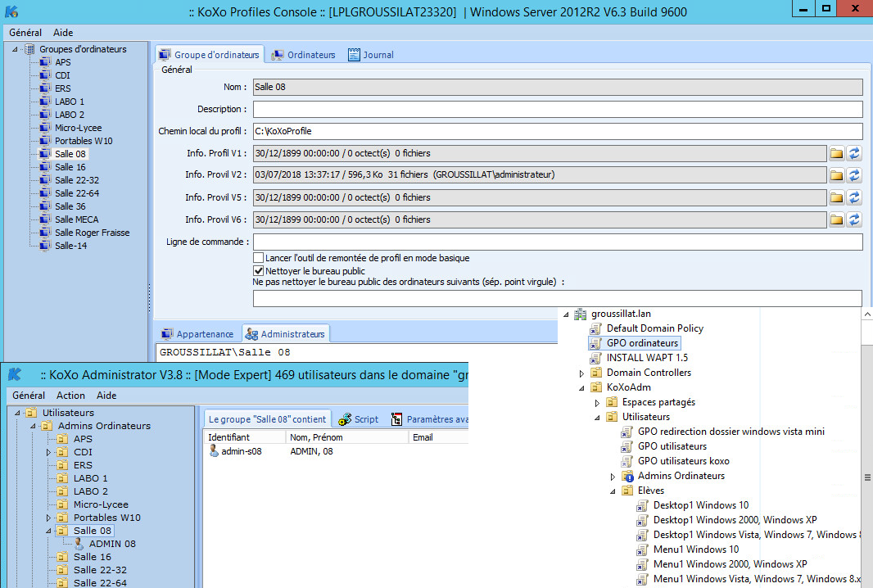Viewport: 873px width, 588px height.
Task: Open Général menu in Profiles Console
Action: pyautogui.click(x=25, y=33)
